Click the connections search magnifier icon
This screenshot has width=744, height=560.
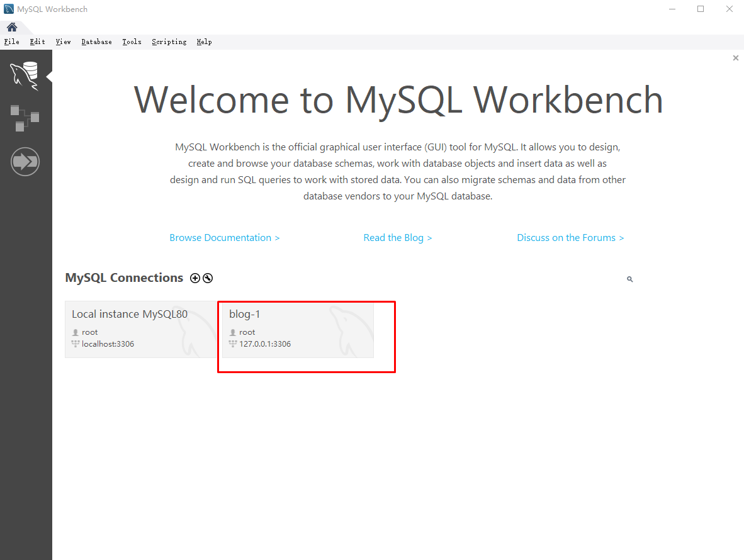629,279
